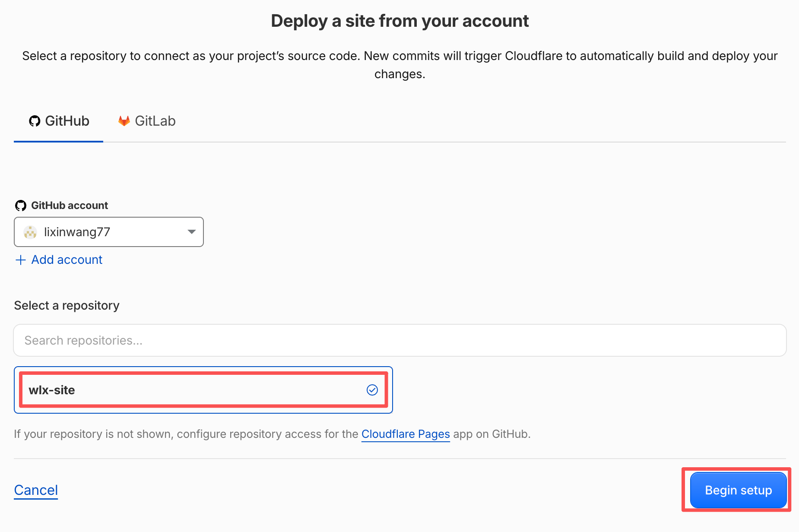Click the plus icon beside Add account

click(x=20, y=260)
